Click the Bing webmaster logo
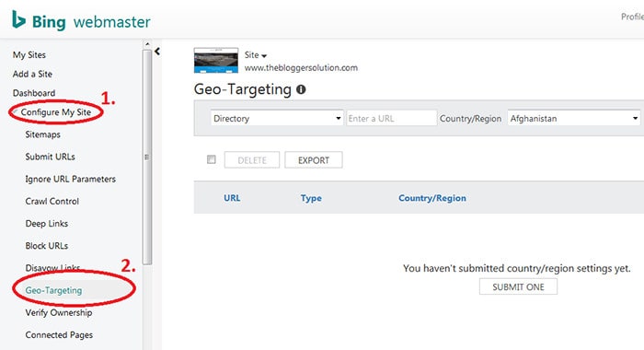 81,21
